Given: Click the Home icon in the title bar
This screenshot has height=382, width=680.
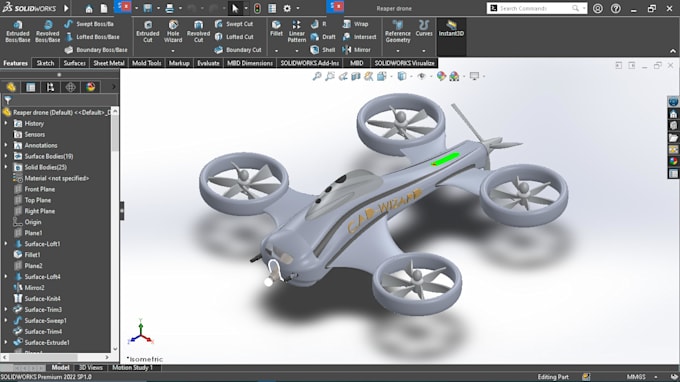Looking at the screenshot, I should coord(89,8).
